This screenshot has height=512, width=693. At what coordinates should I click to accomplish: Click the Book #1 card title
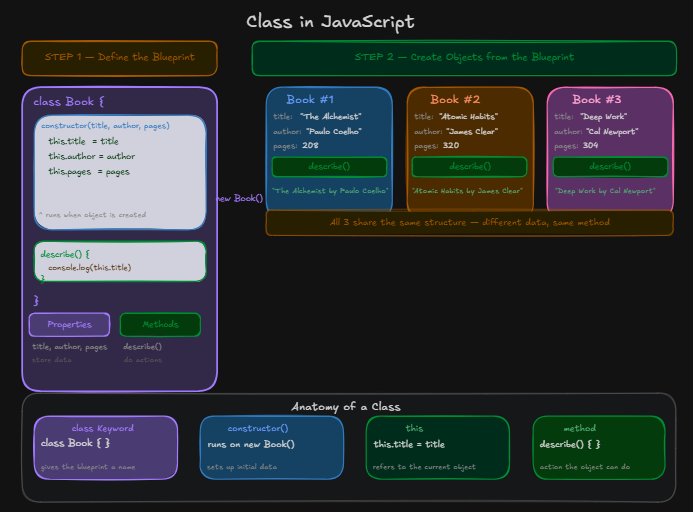click(x=310, y=99)
